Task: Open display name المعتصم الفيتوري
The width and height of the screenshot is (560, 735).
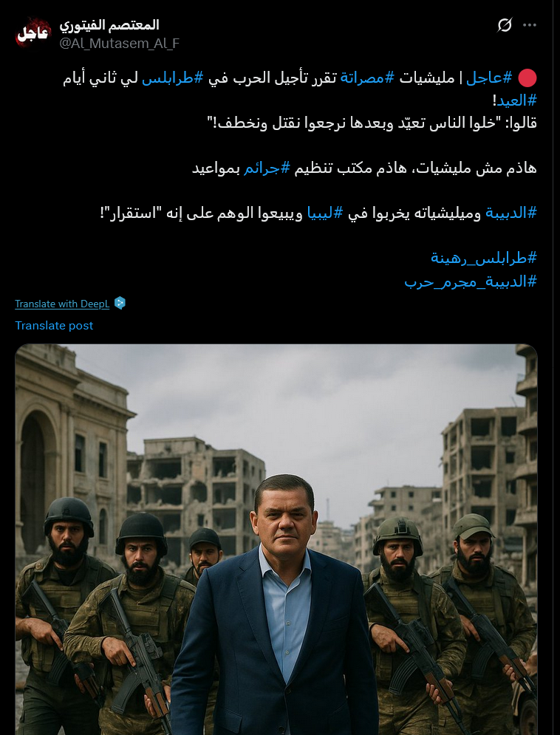Action: 109,25
